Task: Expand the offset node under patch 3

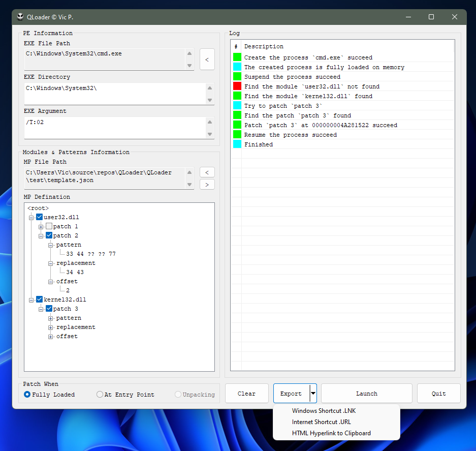Action: [x=50, y=337]
